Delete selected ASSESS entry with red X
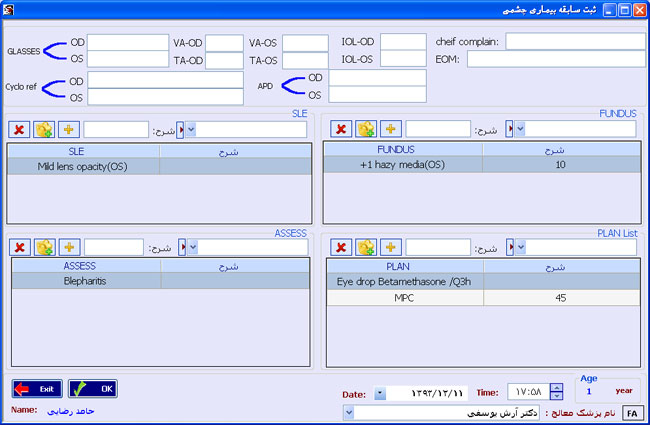The width and height of the screenshot is (650, 425). pyautogui.click(x=19, y=248)
